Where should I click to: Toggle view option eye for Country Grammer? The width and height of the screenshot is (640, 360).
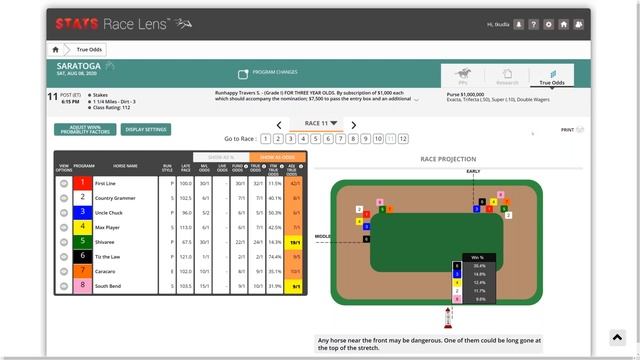click(x=64, y=198)
